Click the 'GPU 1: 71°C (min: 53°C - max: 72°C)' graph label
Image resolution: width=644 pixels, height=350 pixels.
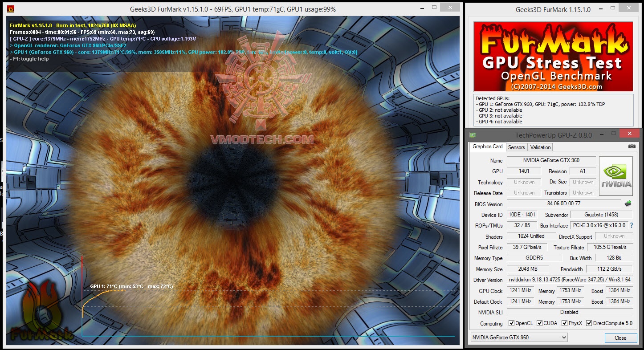click(x=131, y=286)
